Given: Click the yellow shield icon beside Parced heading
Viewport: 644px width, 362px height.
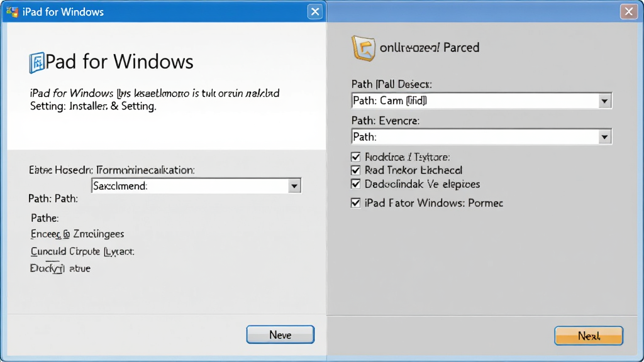Looking at the screenshot, I should 363,48.
